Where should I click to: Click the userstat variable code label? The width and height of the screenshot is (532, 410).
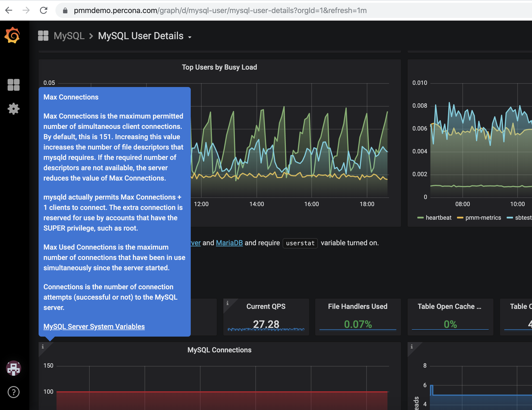pos(300,243)
